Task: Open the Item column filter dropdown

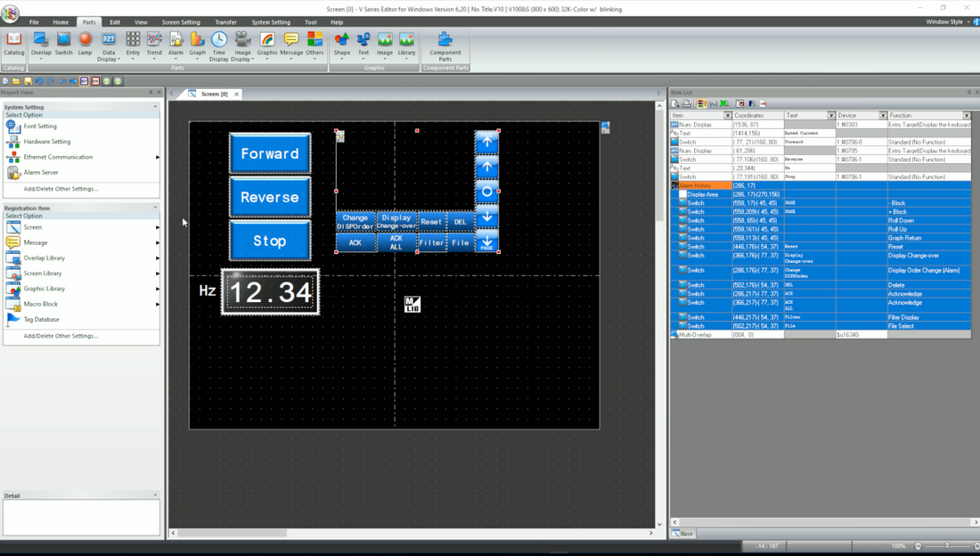Action: pos(728,114)
